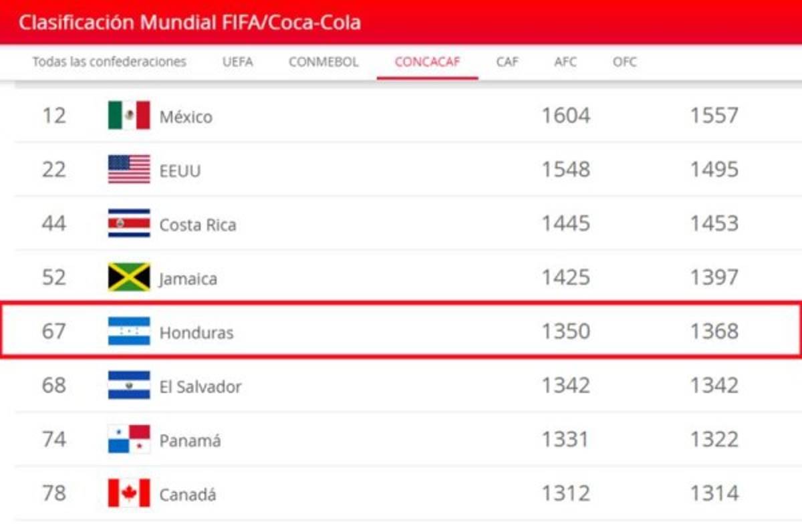Click the México flag icon

click(x=129, y=116)
